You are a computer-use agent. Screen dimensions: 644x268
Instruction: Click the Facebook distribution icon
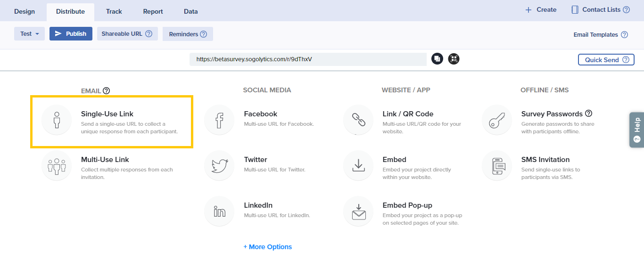pyautogui.click(x=219, y=120)
